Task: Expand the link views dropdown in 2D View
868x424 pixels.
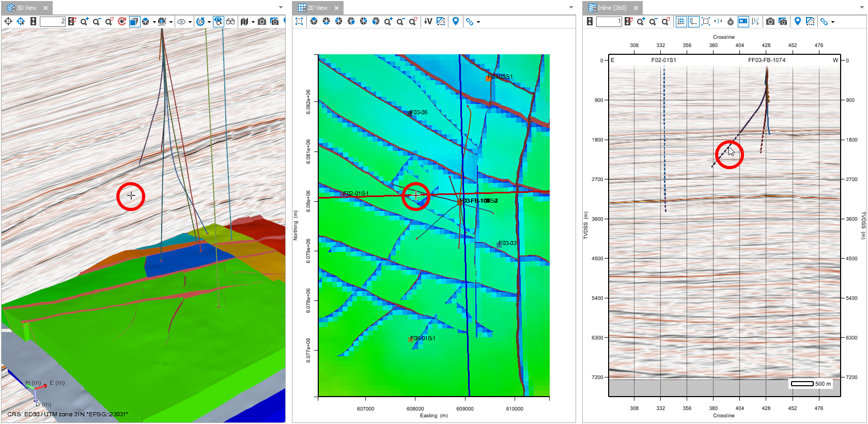Action: pyautogui.click(x=478, y=22)
